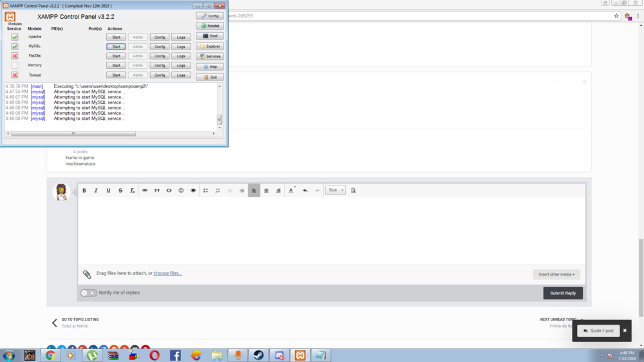Submit the forum reply

563,293
